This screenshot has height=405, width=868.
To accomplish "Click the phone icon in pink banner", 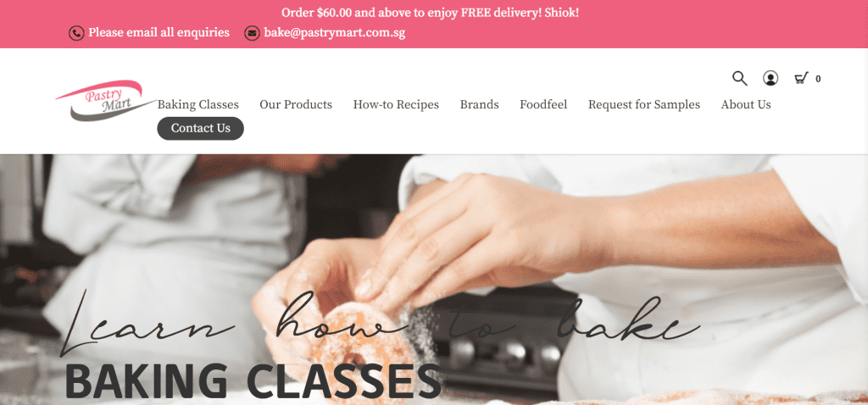I will pyautogui.click(x=76, y=33).
